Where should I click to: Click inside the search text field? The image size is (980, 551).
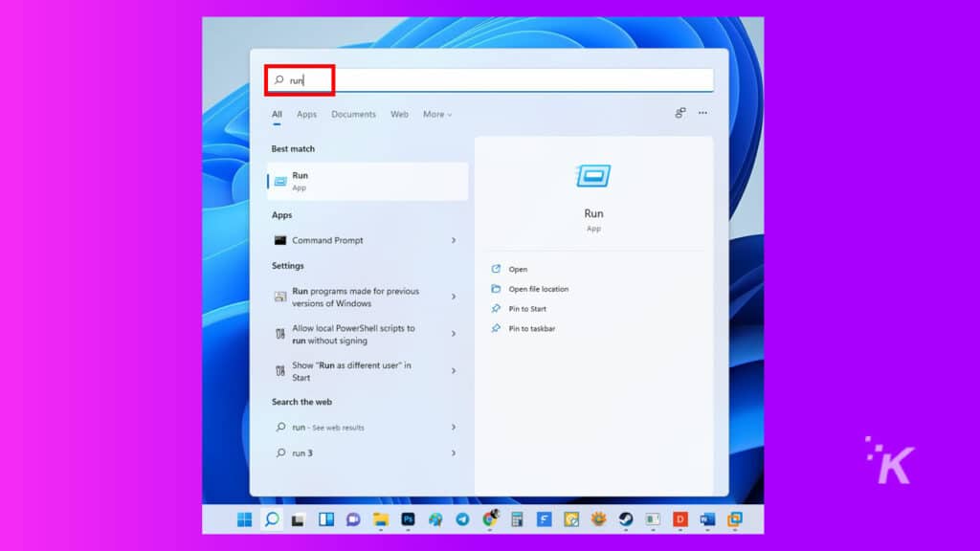coord(489,80)
